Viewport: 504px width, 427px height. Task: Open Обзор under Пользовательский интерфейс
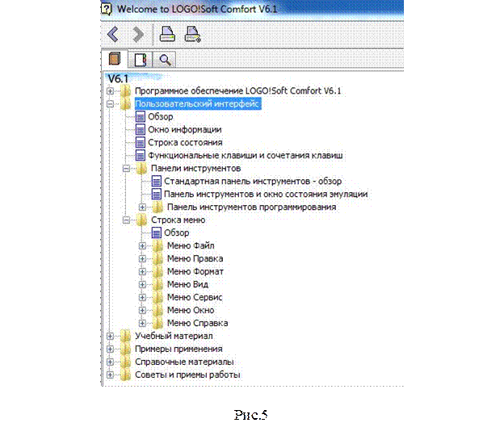161,116
